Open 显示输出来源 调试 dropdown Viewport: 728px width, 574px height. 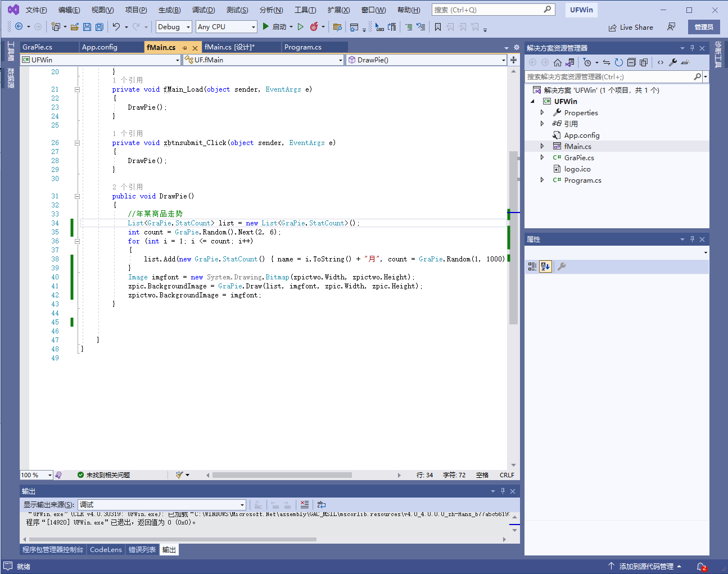[162, 504]
